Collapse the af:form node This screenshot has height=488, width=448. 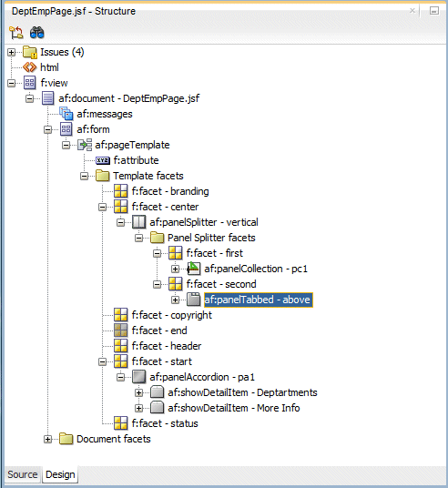point(47,130)
